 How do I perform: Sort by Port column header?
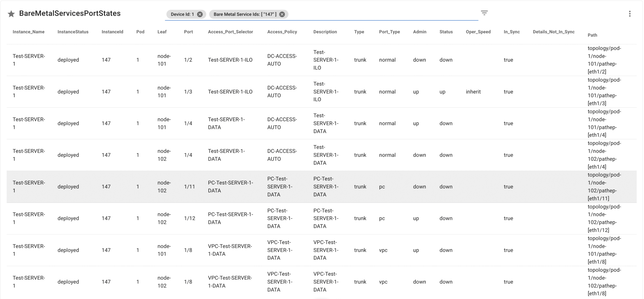pyautogui.click(x=188, y=32)
